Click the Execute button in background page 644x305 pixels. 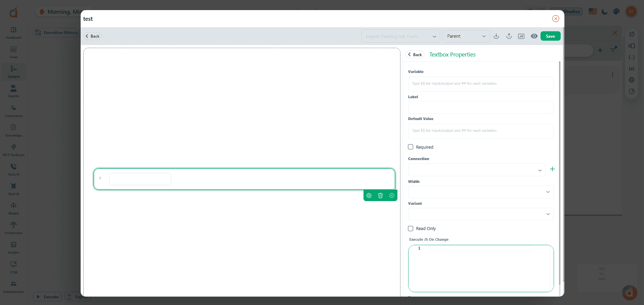click(47, 297)
